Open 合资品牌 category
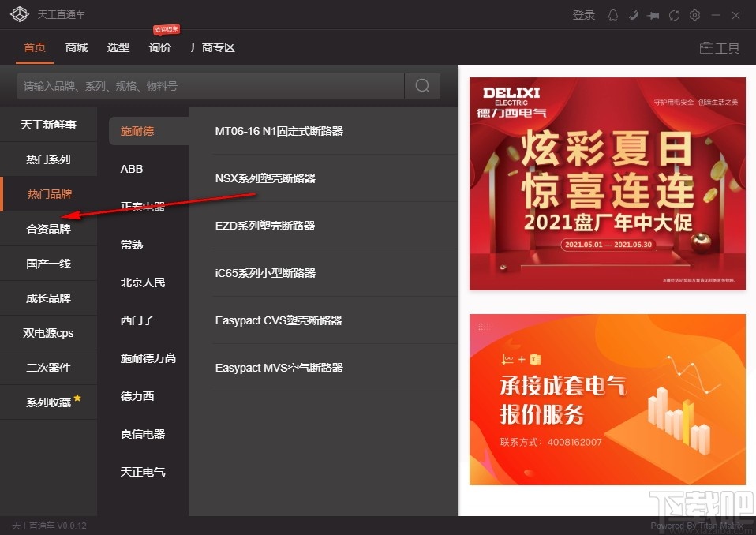 pyautogui.click(x=48, y=229)
